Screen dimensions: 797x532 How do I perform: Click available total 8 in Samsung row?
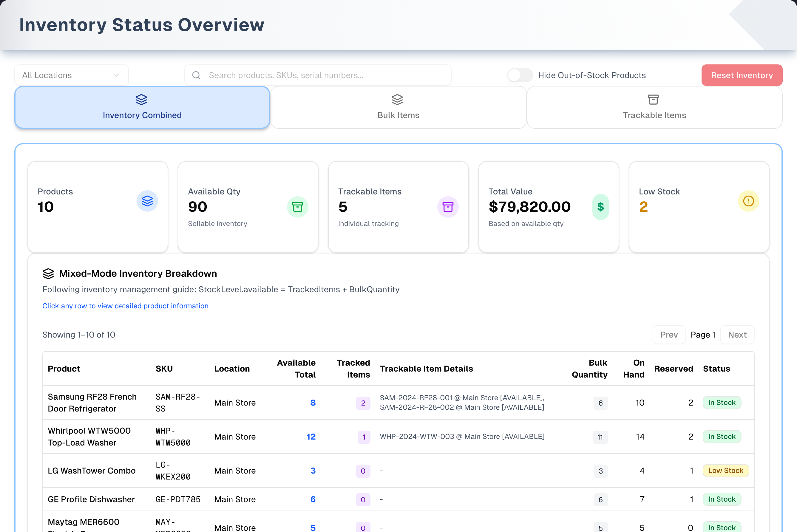point(313,403)
